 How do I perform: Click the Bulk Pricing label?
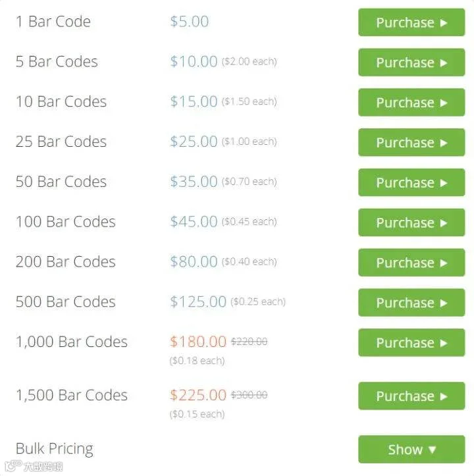coord(55,449)
